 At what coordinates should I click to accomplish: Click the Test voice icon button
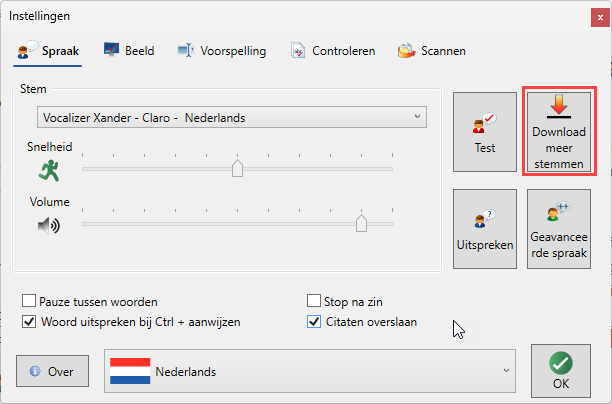coord(484,126)
